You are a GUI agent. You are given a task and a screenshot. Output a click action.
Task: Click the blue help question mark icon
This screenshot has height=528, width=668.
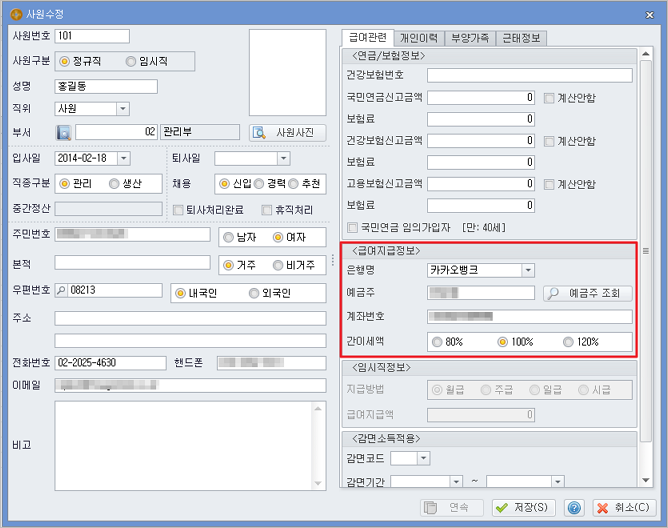[574, 508]
